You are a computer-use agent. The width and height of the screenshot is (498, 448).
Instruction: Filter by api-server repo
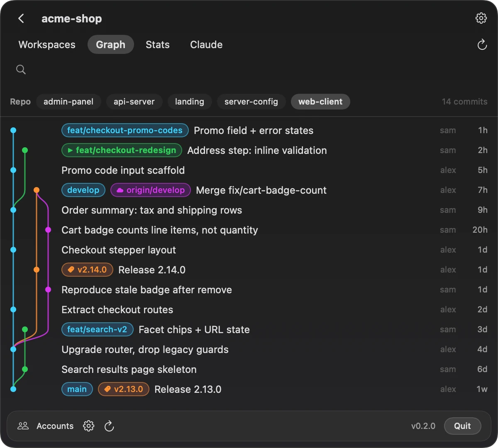tap(134, 102)
